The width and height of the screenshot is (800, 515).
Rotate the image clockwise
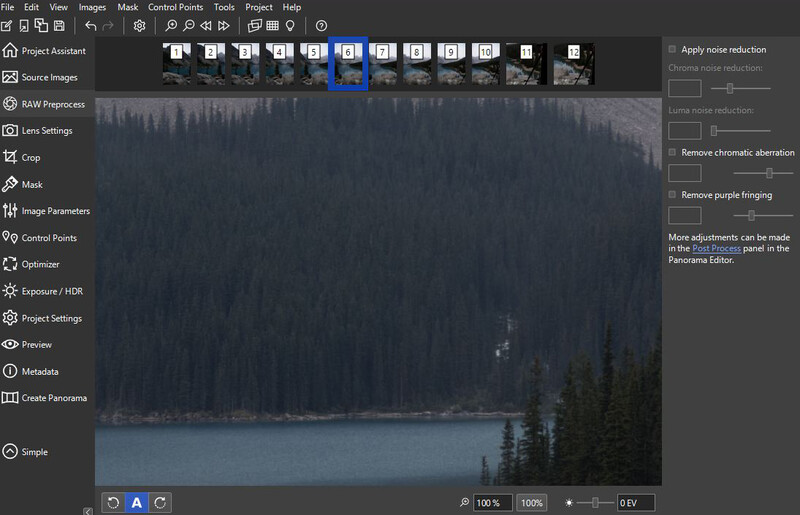click(x=160, y=503)
